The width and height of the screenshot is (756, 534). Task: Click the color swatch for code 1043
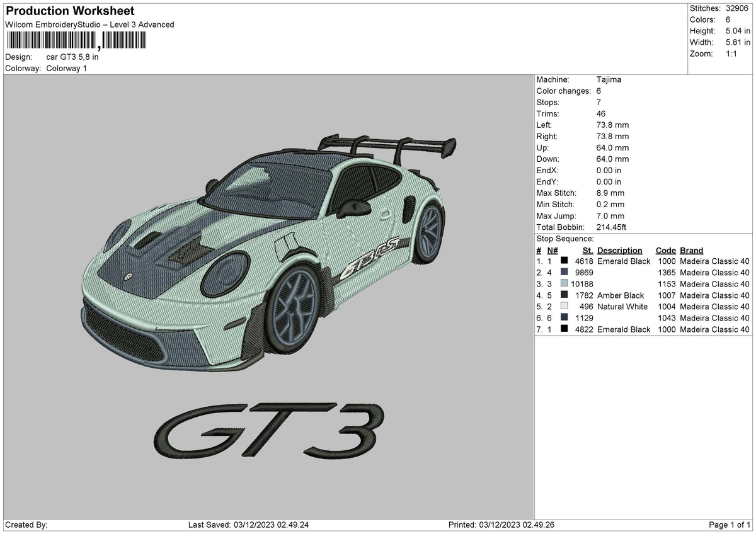coord(564,318)
